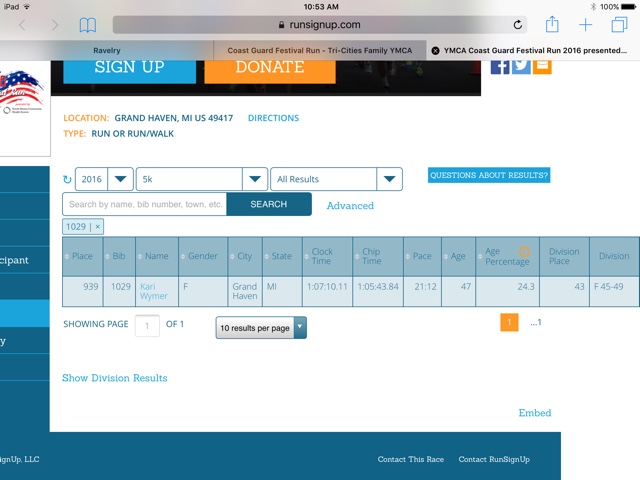Open the 2016 year dropdown

coord(104,179)
